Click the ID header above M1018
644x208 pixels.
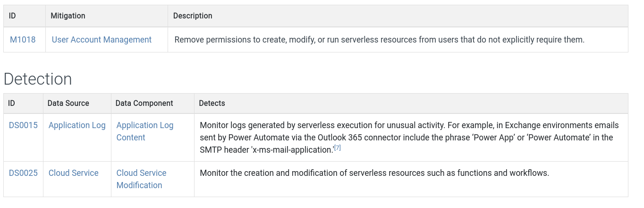(x=13, y=16)
